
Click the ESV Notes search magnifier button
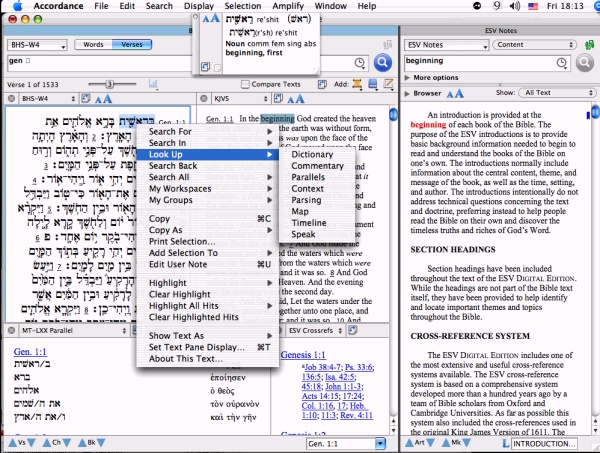coord(585,62)
